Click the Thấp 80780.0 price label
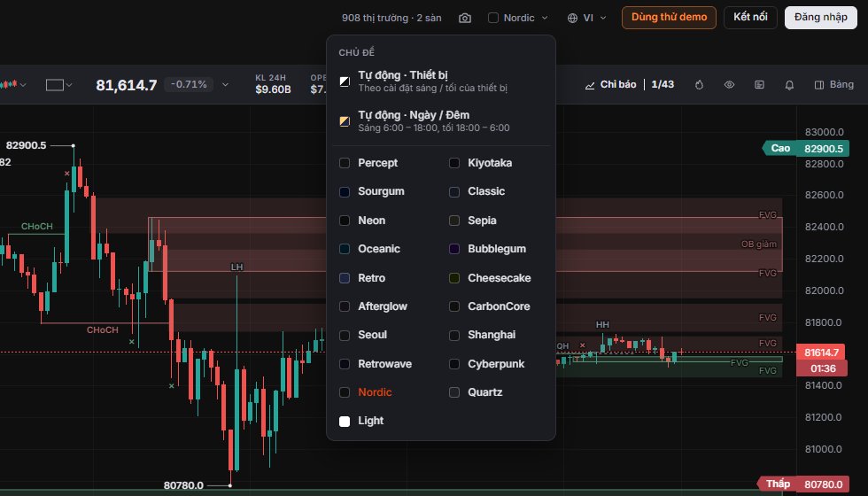The width and height of the screenshot is (868, 496). [802, 484]
